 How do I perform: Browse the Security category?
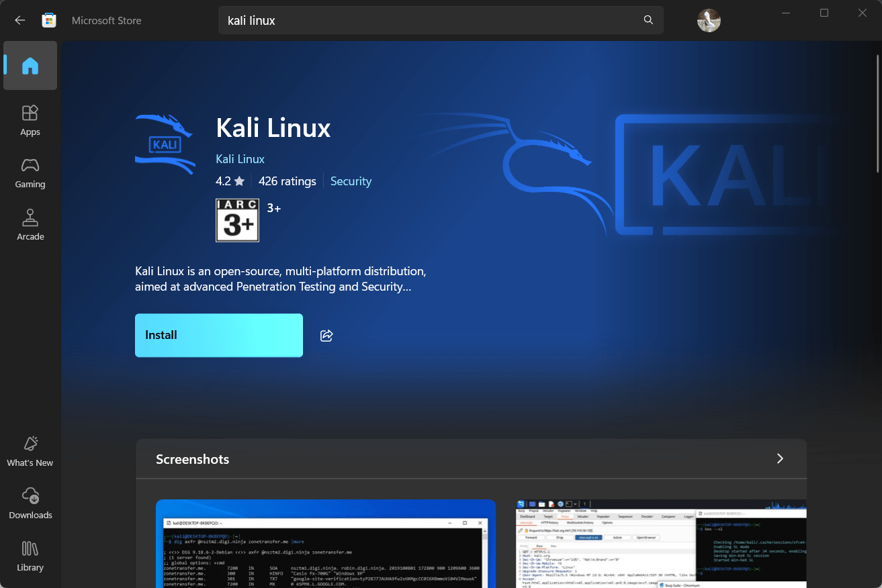tap(351, 181)
